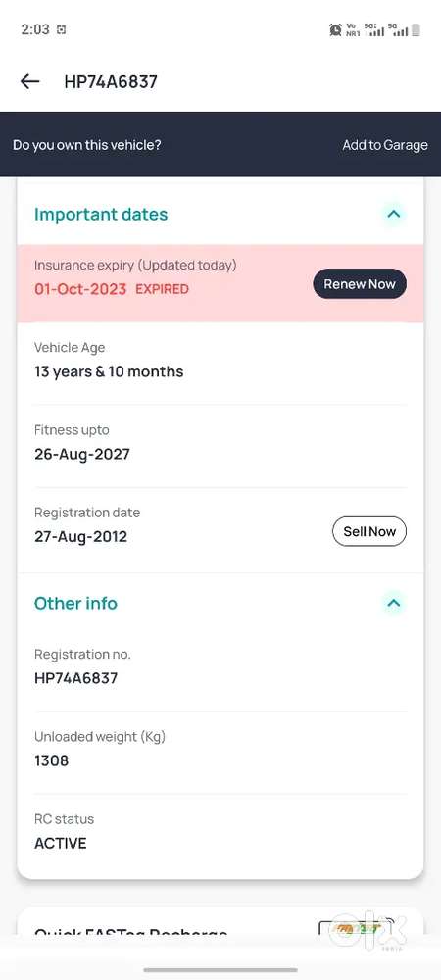The height and width of the screenshot is (980, 441).
Task: Open the Quick FASTag Recharge card
Action: pos(220,923)
